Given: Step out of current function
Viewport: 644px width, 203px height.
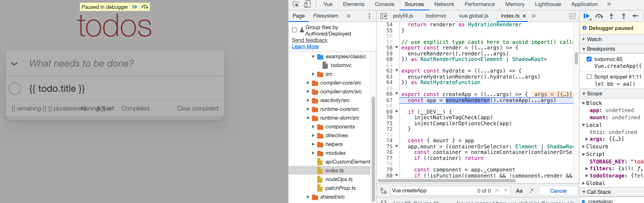Looking at the screenshot, I should tap(623, 16).
